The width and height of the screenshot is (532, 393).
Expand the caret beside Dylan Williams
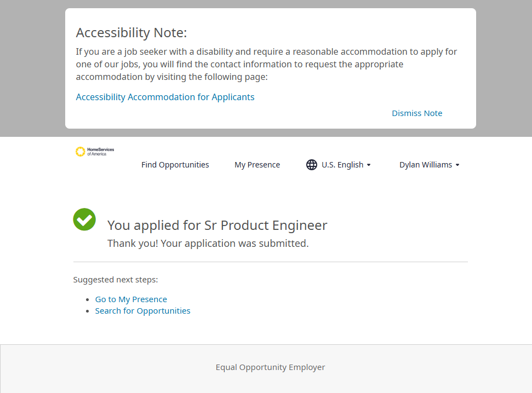point(457,165)
